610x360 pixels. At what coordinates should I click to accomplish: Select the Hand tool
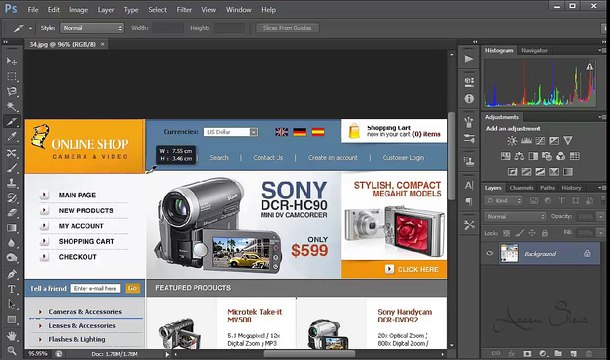[x=12, y=335]
